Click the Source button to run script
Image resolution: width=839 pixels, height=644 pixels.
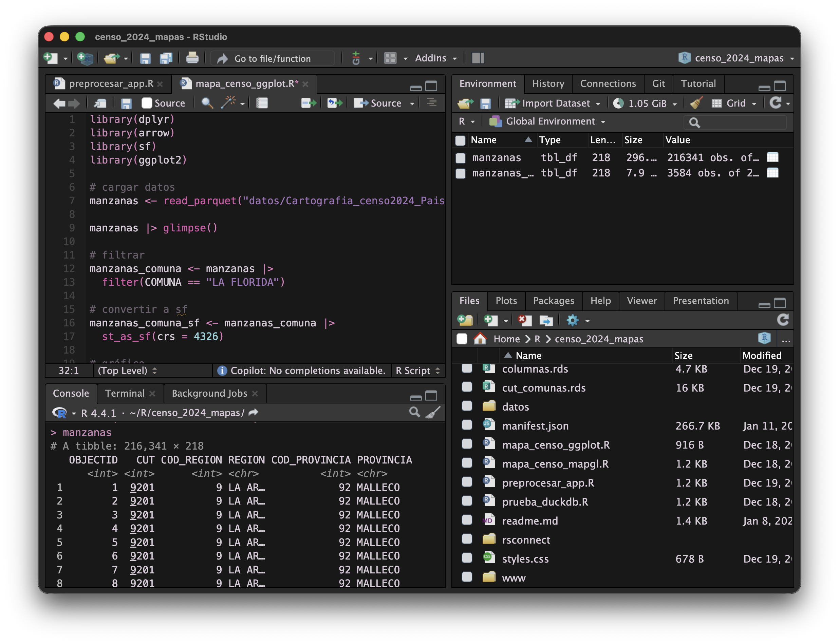[x=378, y=103]
